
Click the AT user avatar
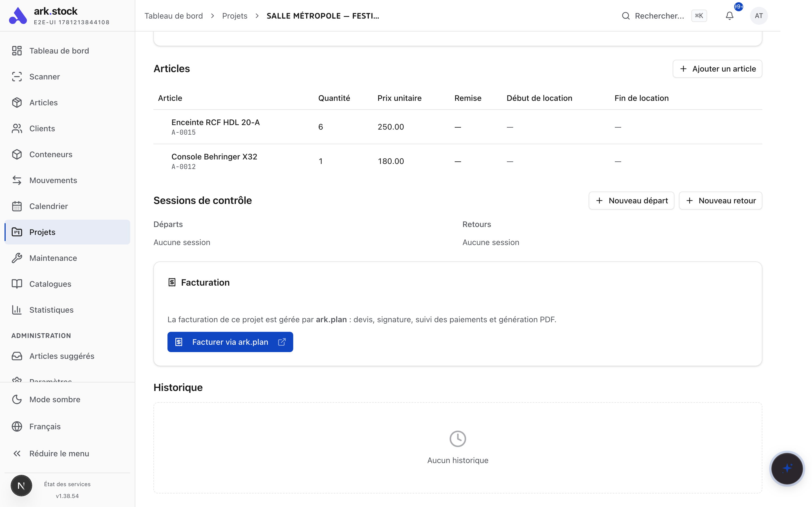pyautogui.click(x=759, y=16)
